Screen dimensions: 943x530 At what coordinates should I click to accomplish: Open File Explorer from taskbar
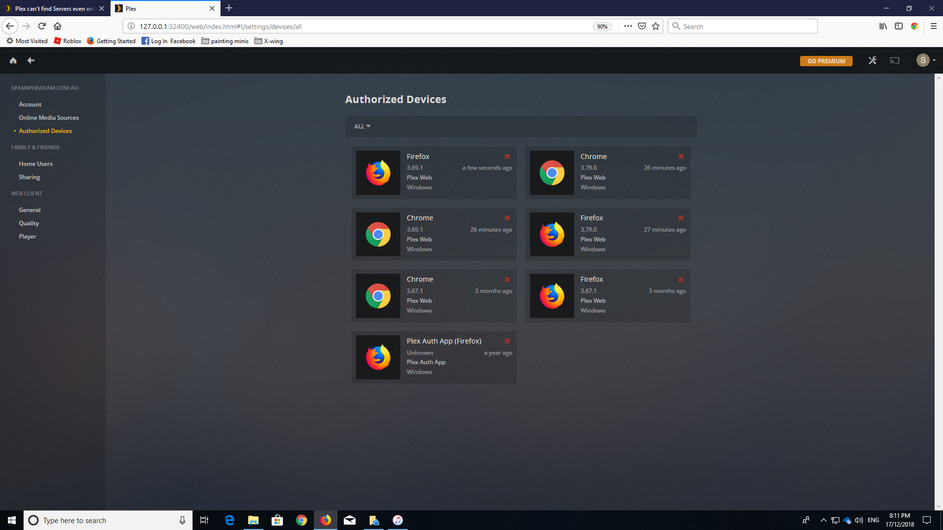(253, 520)
